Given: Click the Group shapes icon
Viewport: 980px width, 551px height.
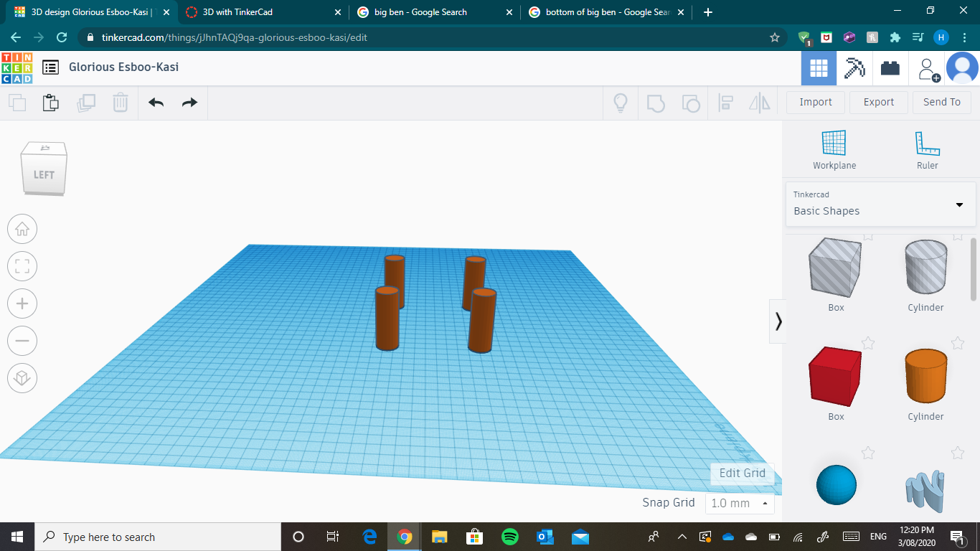Looking at the screenshot, I should pyautogui.click(x=656, y=103).
